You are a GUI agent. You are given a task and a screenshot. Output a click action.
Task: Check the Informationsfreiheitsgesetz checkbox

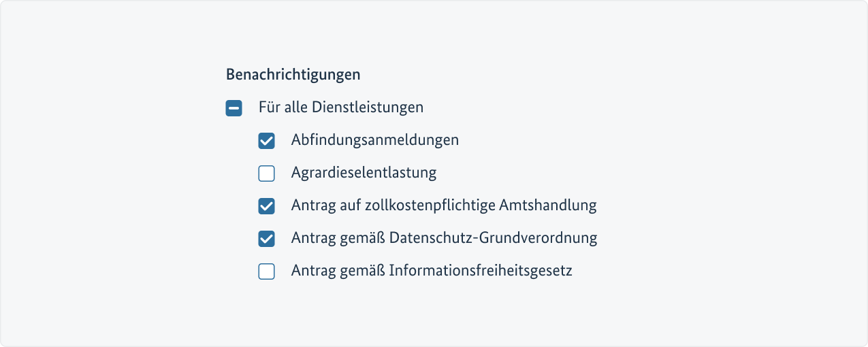[x=267, y=271]
